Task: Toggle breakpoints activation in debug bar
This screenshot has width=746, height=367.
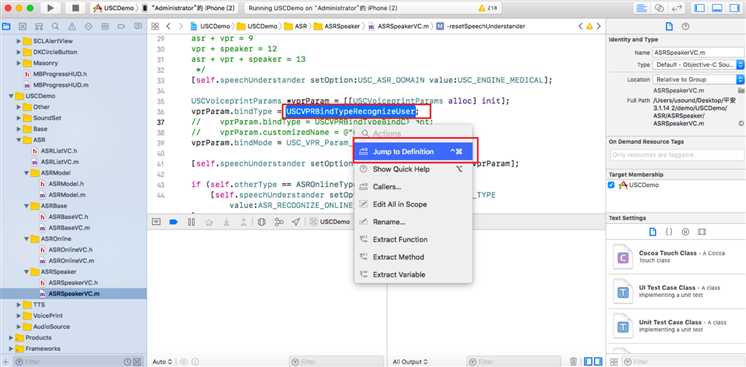Action: click(173, 222)
